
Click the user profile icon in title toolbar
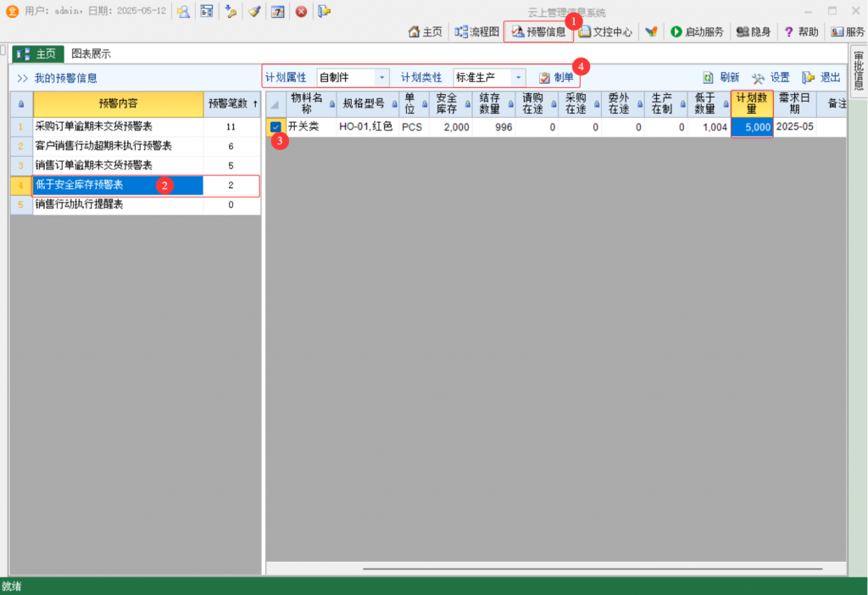(183, 11)
